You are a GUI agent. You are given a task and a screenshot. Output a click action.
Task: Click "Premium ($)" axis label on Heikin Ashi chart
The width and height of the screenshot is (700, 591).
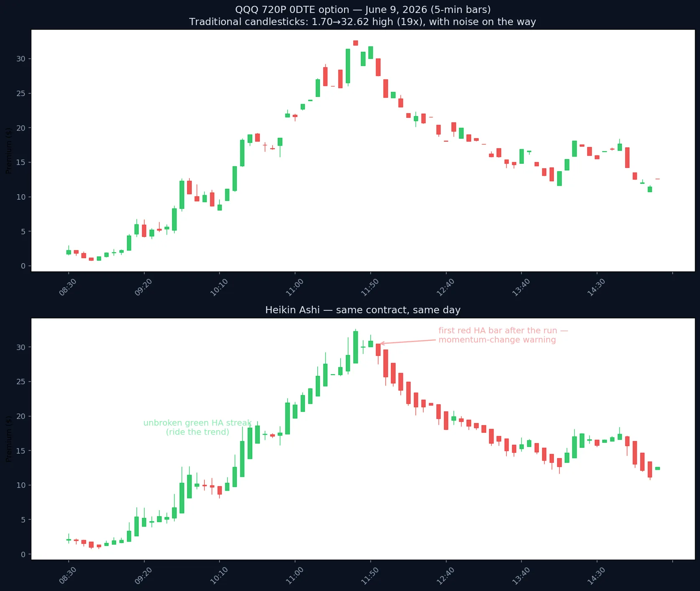click(x=9, y=439)
